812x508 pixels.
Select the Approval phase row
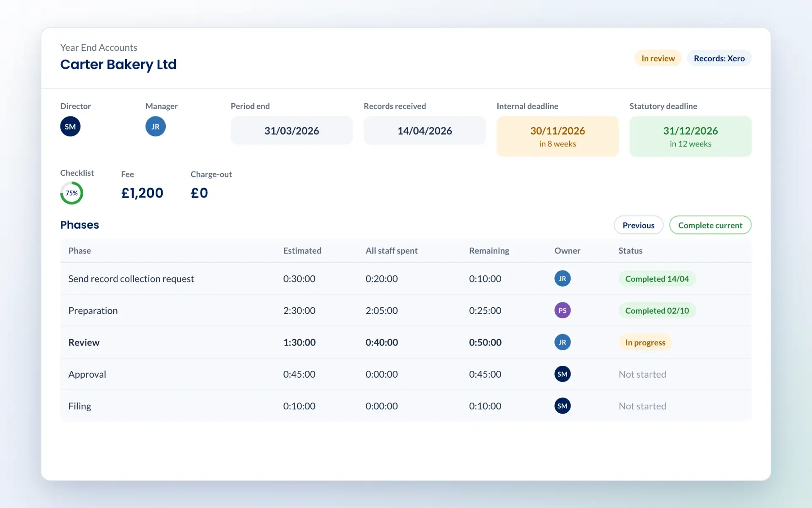pos(406,374)
